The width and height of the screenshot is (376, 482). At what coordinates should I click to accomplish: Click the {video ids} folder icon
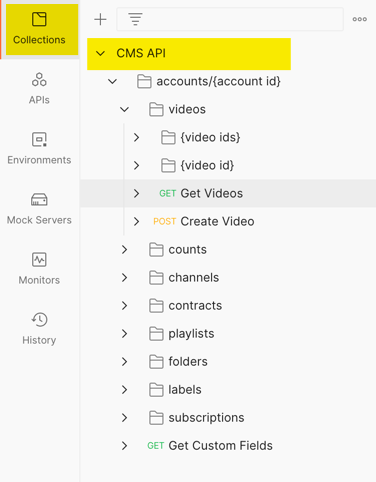(x=168, y=137)
